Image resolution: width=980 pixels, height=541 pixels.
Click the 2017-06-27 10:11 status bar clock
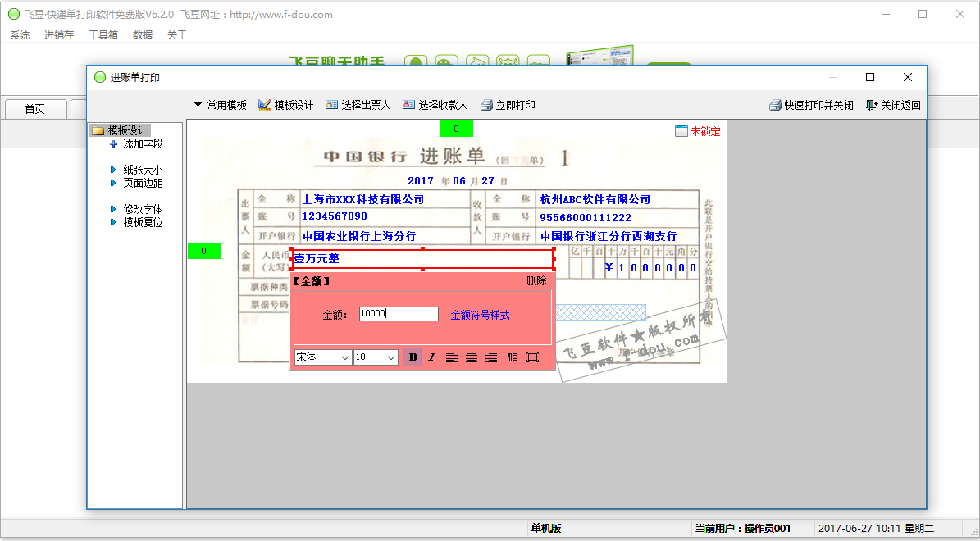pos(876,529)
